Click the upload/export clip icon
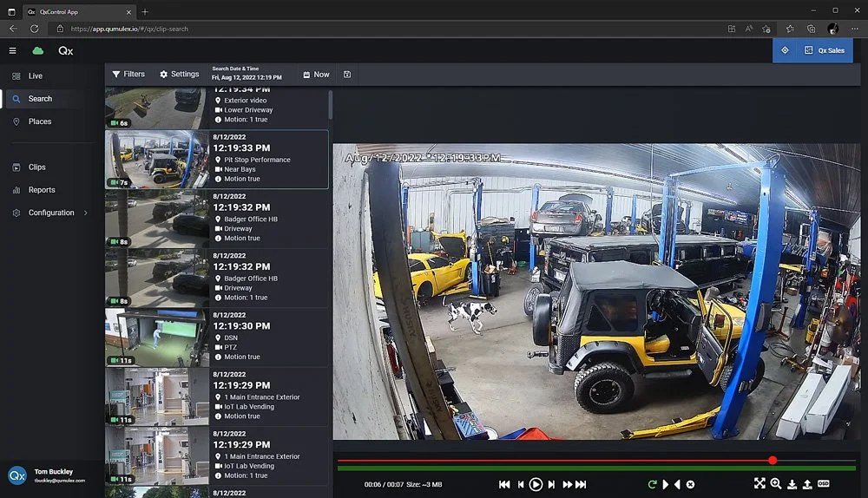Viewport: 868px width, 498px height. pyautogui.click(x=807, y=484)
